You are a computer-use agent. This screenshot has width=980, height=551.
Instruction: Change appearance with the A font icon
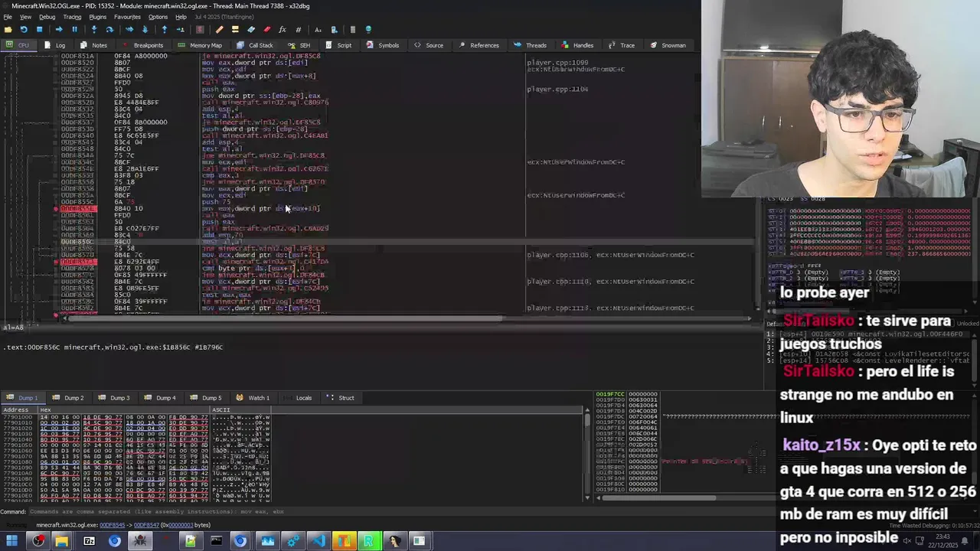(318, 29)
